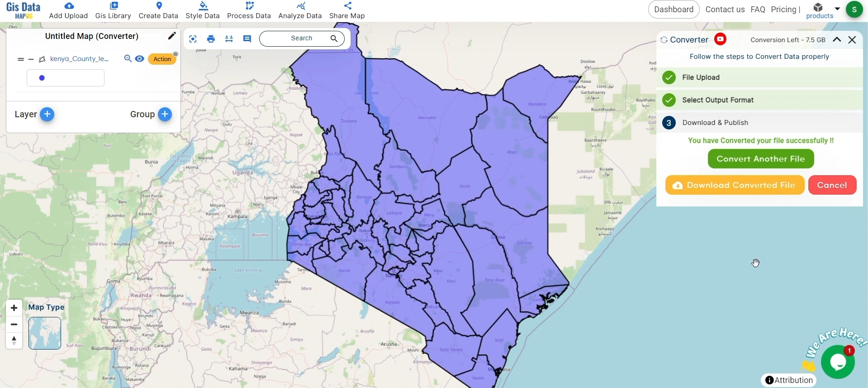Click Convert Another File button
The height and width of the screenshot is (388, 868).
click(760, 159)
